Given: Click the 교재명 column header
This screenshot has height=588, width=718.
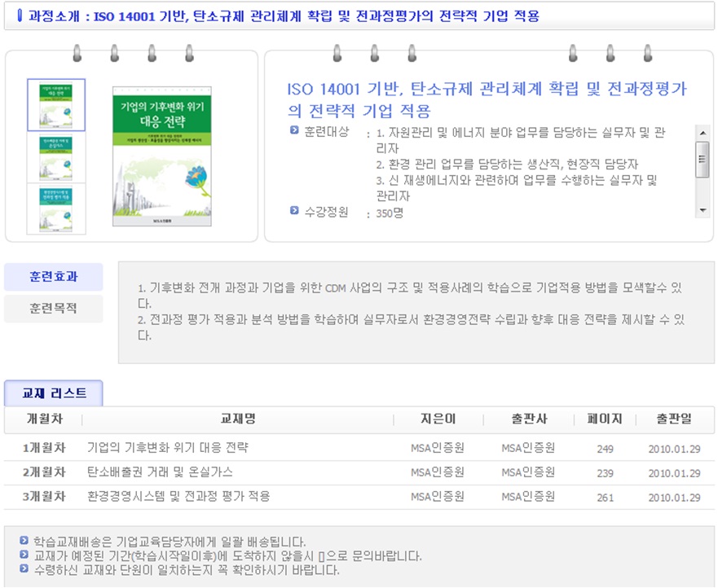Looking at the screenshot, I should click(x=238, y=419).
